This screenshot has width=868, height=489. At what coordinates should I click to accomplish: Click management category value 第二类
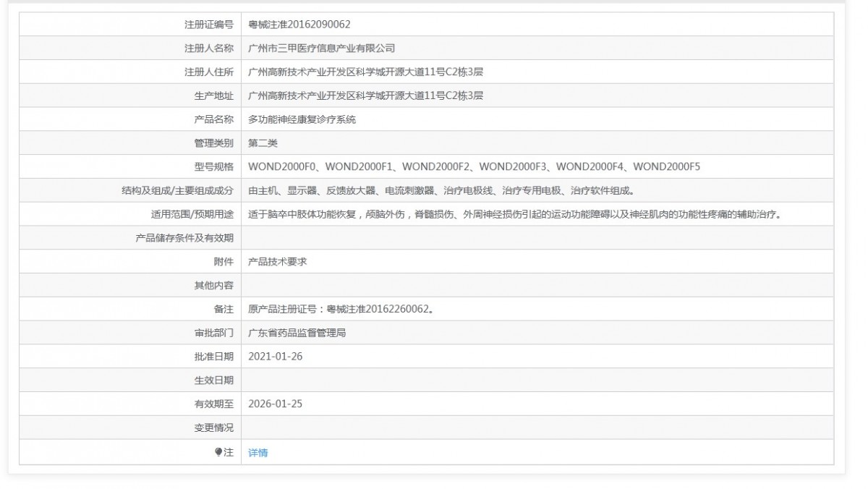pyautogui.click(x=263, y=143)
